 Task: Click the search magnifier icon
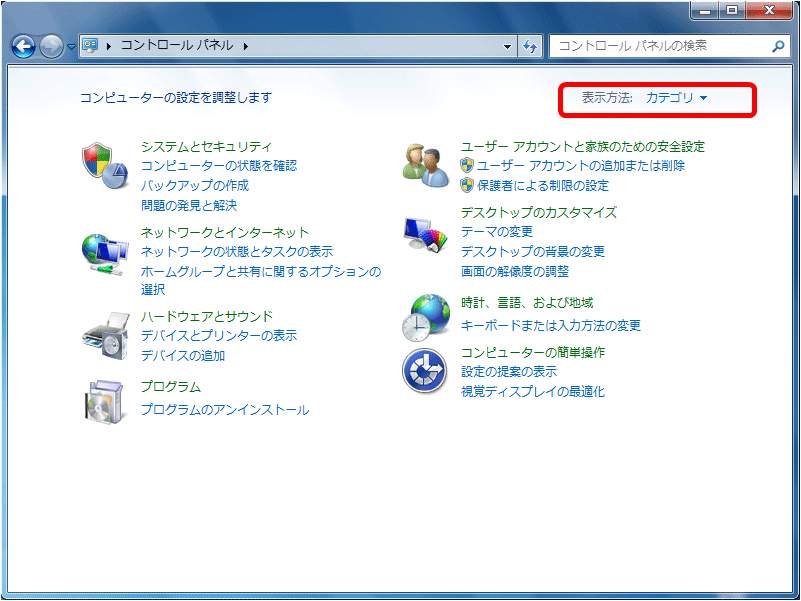[778, 46]
